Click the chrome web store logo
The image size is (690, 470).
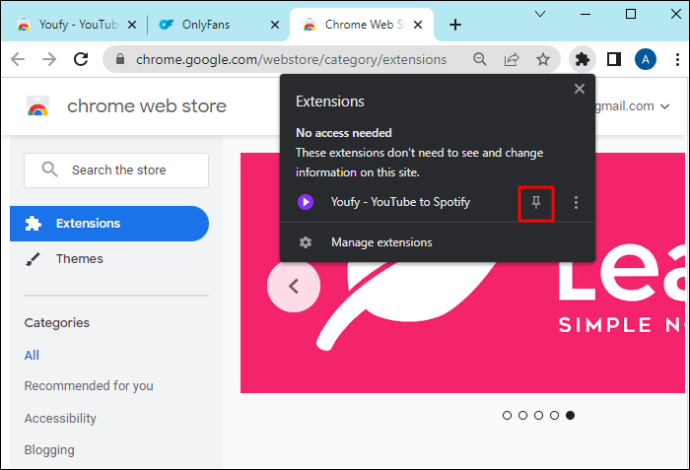tap(38, 106)
